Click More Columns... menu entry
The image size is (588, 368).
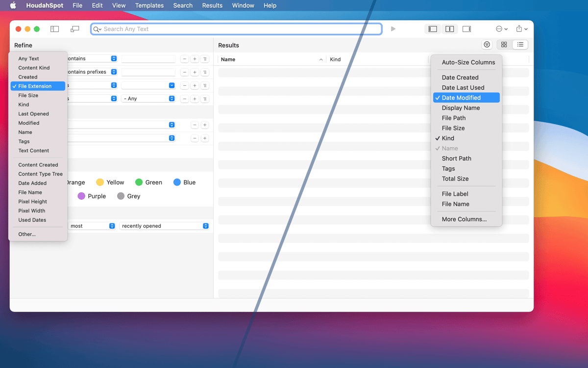coord(464,219)
